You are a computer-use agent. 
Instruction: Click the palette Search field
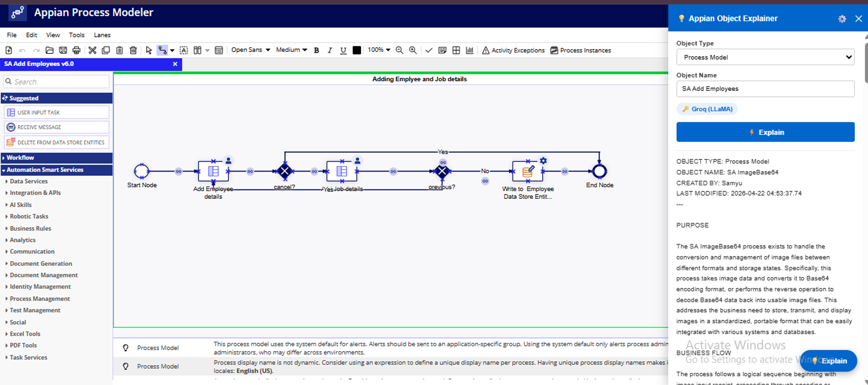pyautogui.click(x=57, y=82)
